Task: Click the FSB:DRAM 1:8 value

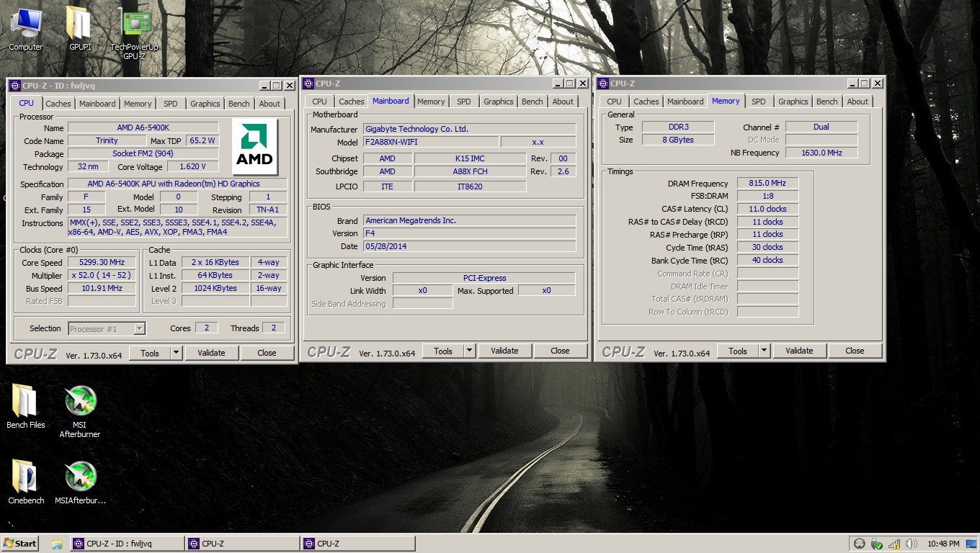Action: (767, 196)
